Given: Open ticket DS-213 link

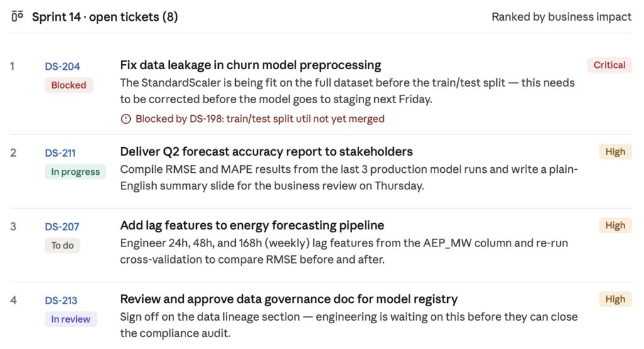Looking at the screenshot, I should tap(61, 301).
